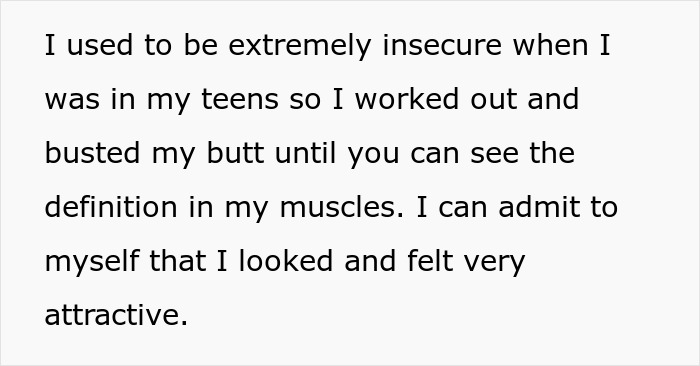Click the word "used" in the first line
Screen dimensions: 700x366
tap(100, 46)
